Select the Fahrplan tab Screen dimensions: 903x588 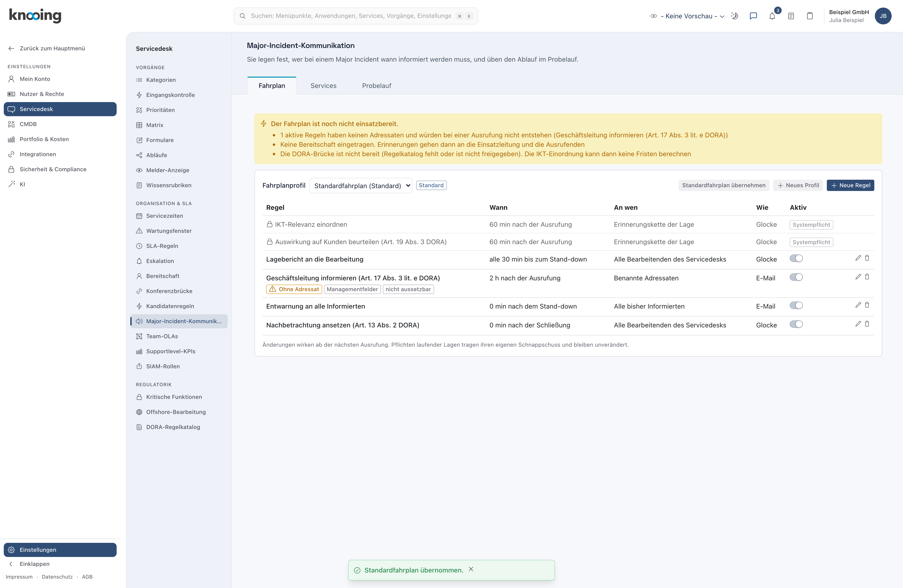click(272, 86)
